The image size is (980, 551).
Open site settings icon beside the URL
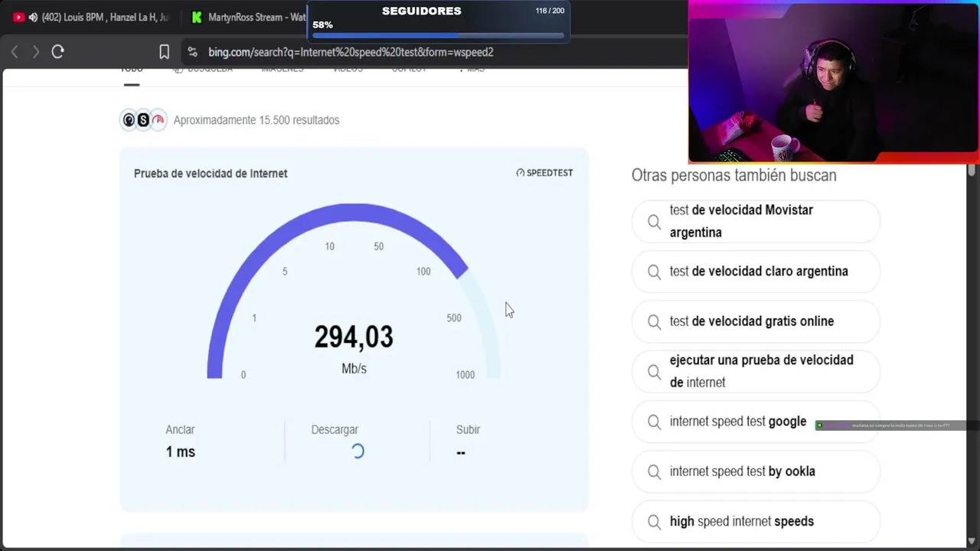click(192, 52)
